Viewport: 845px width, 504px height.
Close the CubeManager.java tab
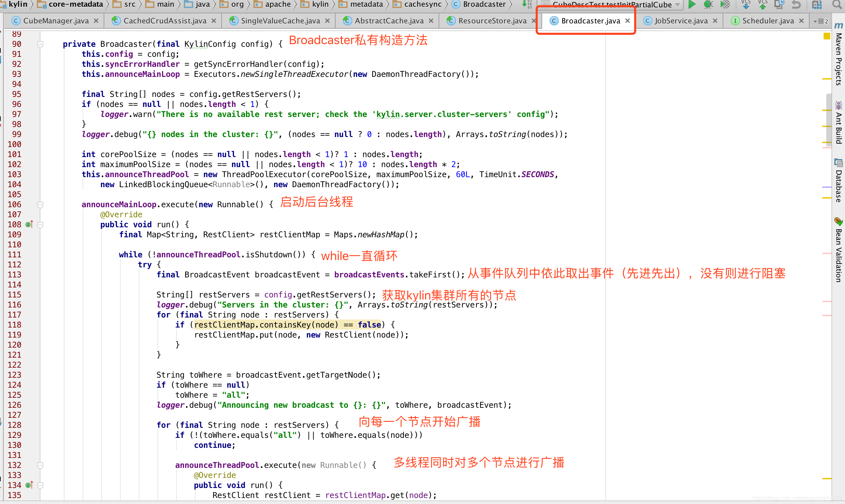[x=96, y=21]
